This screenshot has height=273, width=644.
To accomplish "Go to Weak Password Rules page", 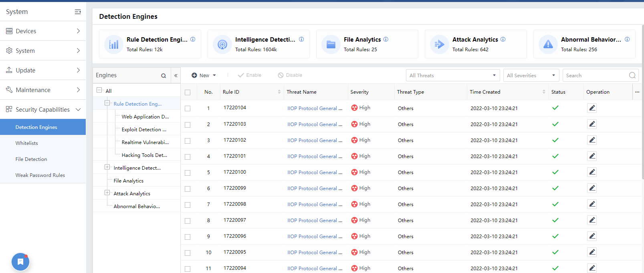I will tap(40, 175).
